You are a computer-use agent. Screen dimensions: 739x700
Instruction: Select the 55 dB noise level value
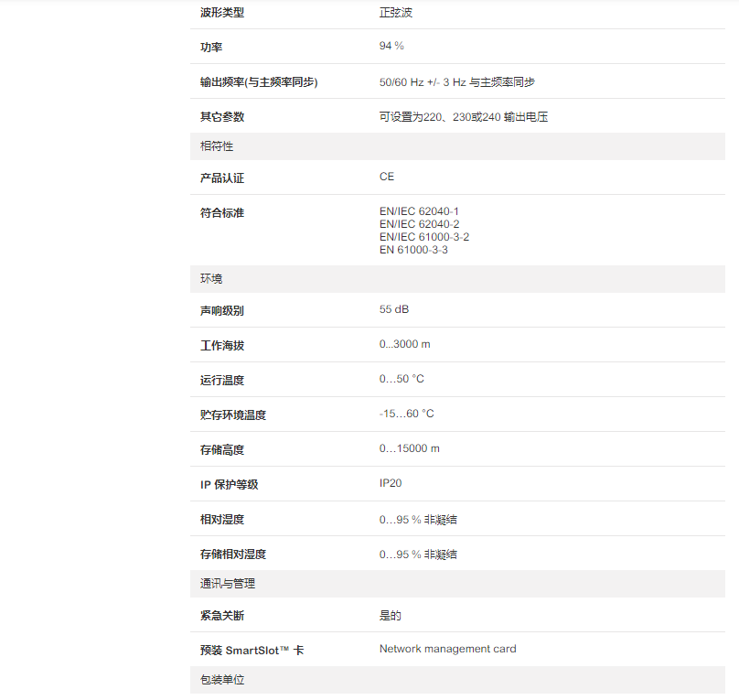tap(394, 309)
